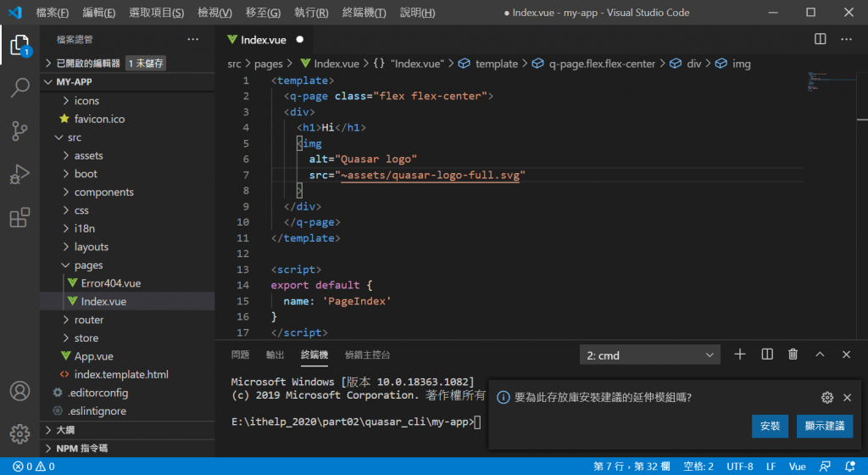
Task: Open the Source Control view icon
Action: coord(20,131)
